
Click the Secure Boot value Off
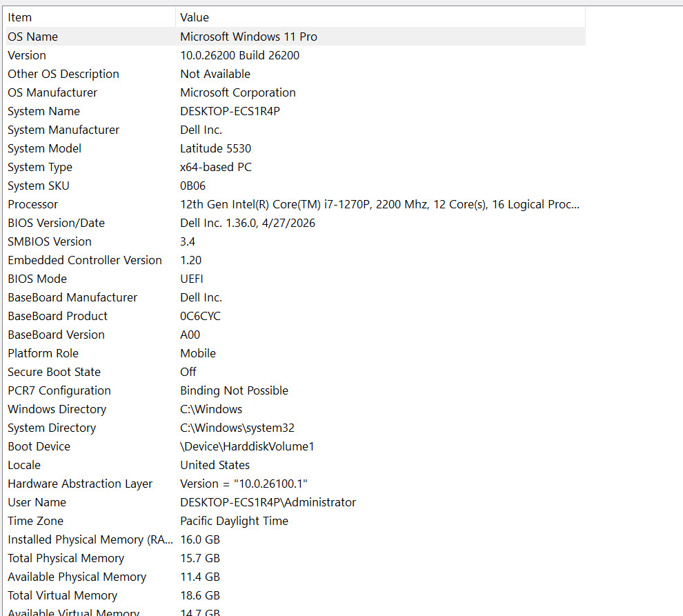(188, 372)
